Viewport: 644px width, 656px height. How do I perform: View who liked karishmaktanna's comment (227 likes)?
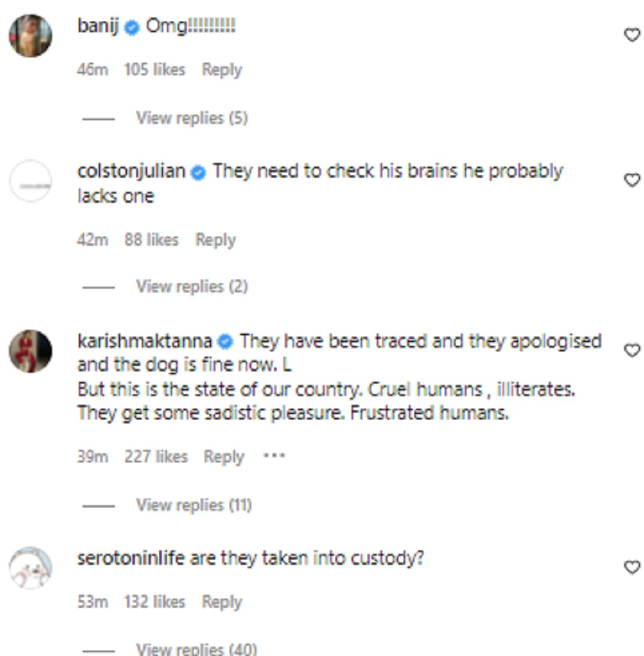[156, 457]
